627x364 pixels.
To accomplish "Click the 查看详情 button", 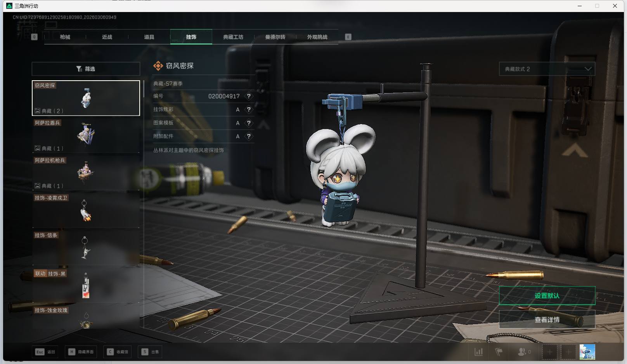I will point(547,320).
